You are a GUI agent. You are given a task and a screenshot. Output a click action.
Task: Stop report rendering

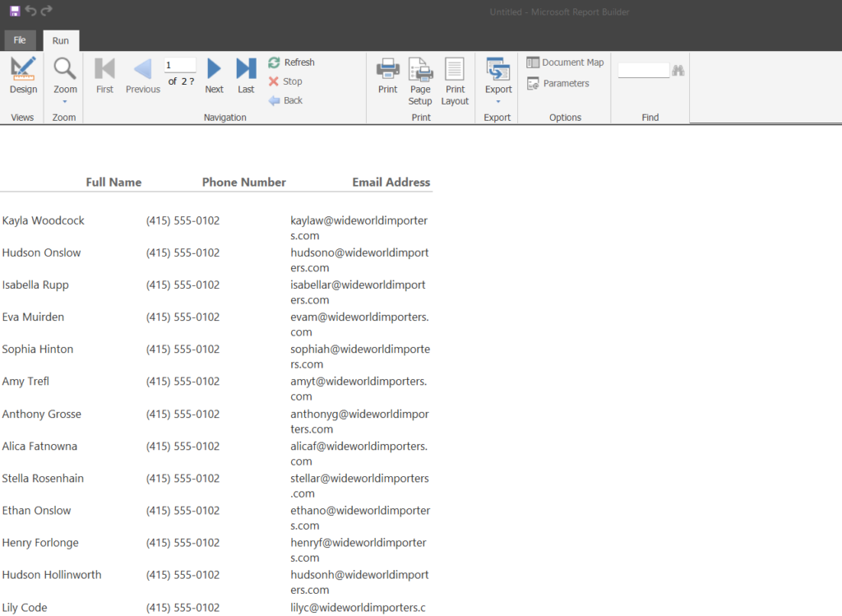tap(285, 81)
